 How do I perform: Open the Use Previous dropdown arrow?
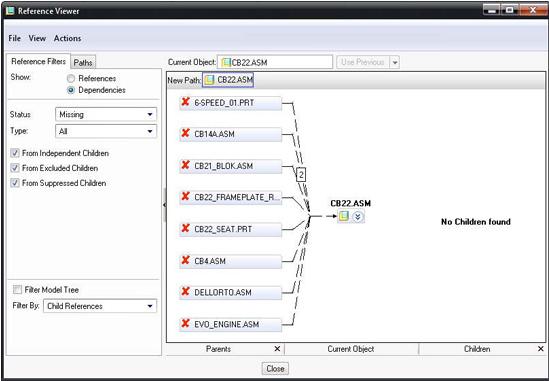[x=395, y=62]
